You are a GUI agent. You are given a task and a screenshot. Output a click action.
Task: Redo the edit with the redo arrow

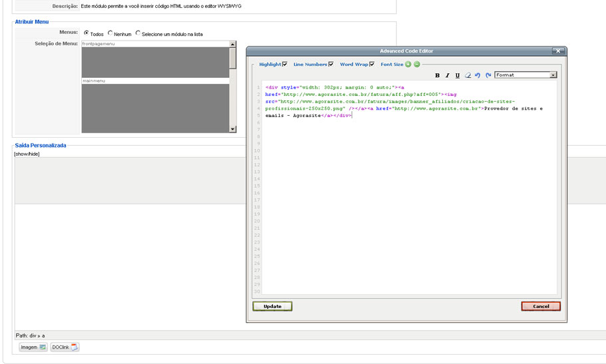coord(488,75)
